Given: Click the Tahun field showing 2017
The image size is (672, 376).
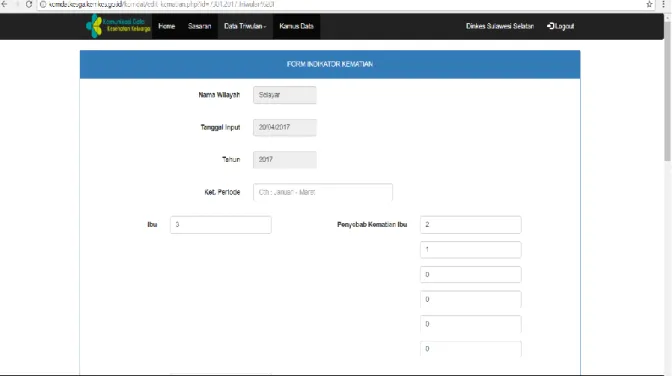Looking at the screenshot, I should pyautogui.click(x=285, y=159).
